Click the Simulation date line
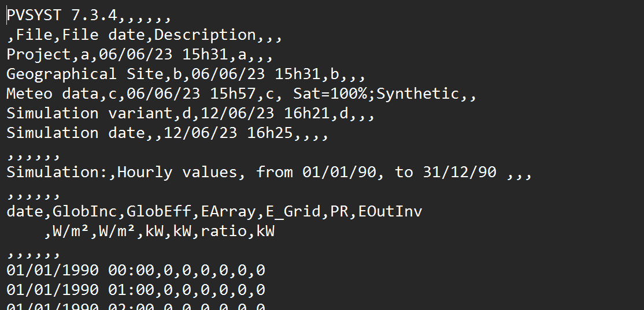Screen dimensions: 644x310 pyautogui.click(x=168, y=133)
